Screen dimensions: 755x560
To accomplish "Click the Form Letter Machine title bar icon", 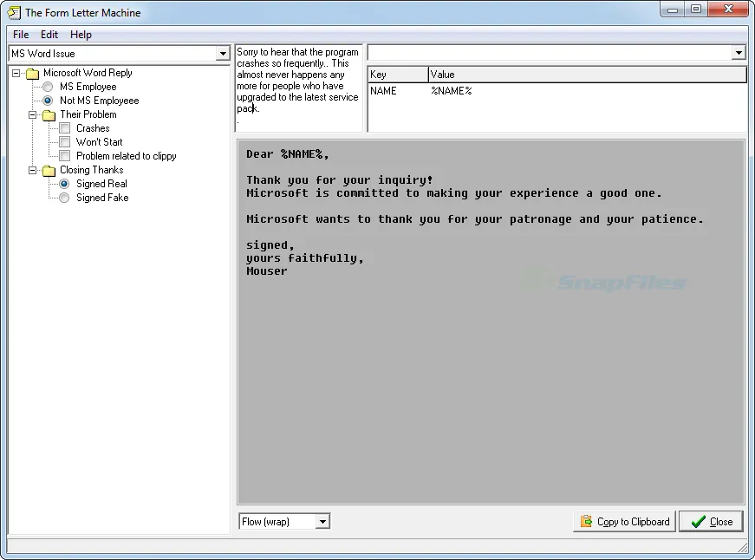I will 14,12.
